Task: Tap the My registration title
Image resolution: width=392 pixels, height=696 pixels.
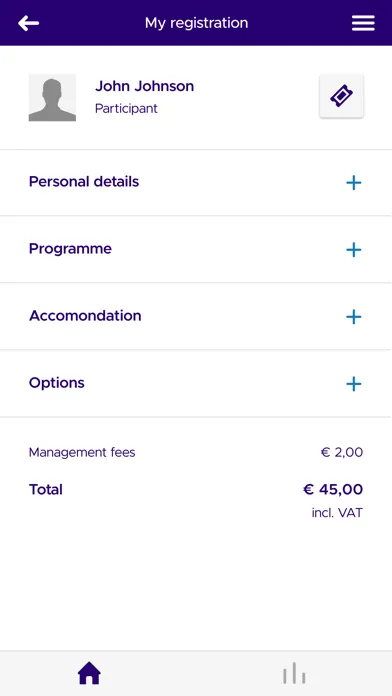Action: [x=196, y=23]
